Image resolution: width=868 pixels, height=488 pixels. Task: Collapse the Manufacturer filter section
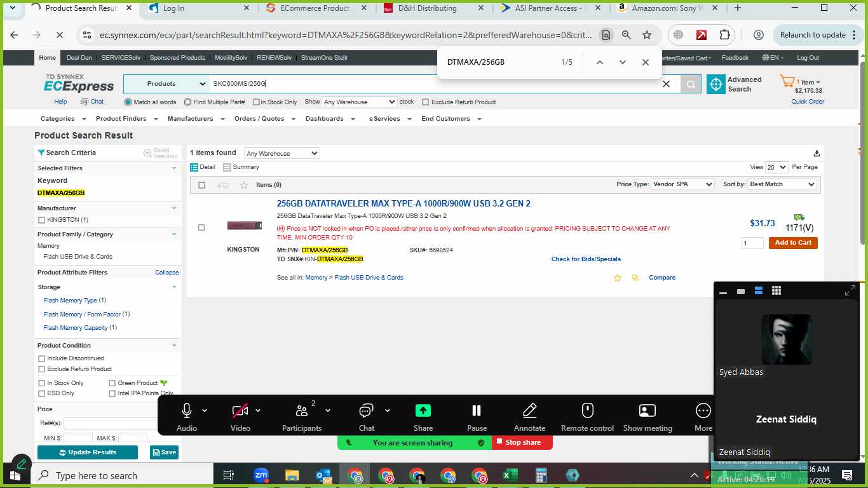[x=174, y=208]
